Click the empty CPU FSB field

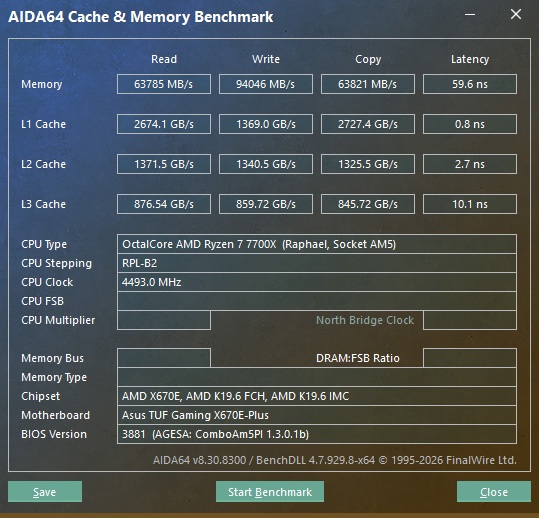pos(317,301)
